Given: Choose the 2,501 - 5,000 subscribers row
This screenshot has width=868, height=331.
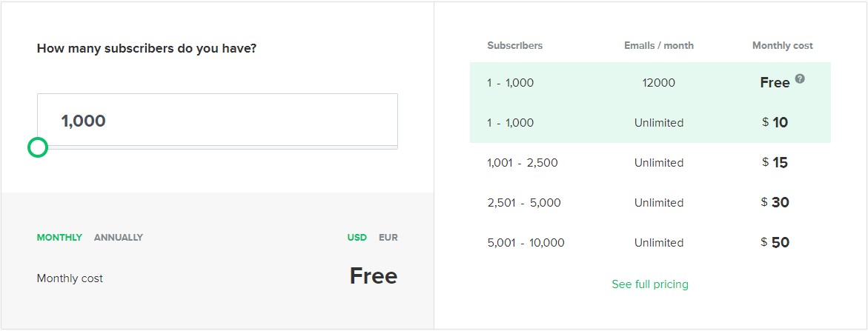Looking at the screenshot, I should pyautogui.click(x=650, y=203).
